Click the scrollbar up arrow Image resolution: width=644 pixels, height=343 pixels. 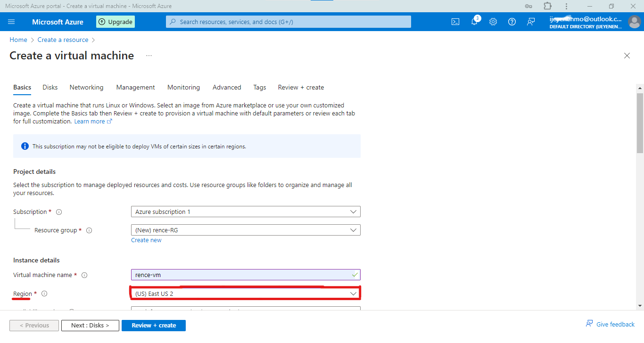(640, 88)
